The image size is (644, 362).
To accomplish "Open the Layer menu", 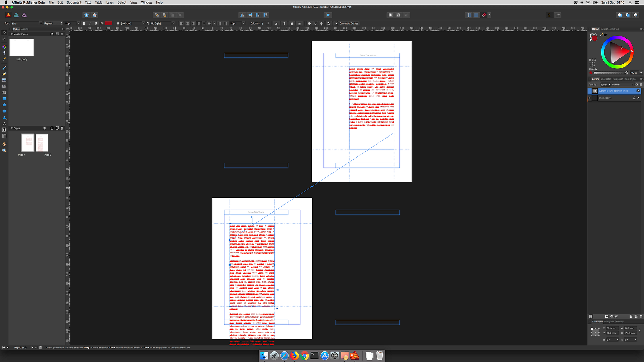I will pos(110,2).
